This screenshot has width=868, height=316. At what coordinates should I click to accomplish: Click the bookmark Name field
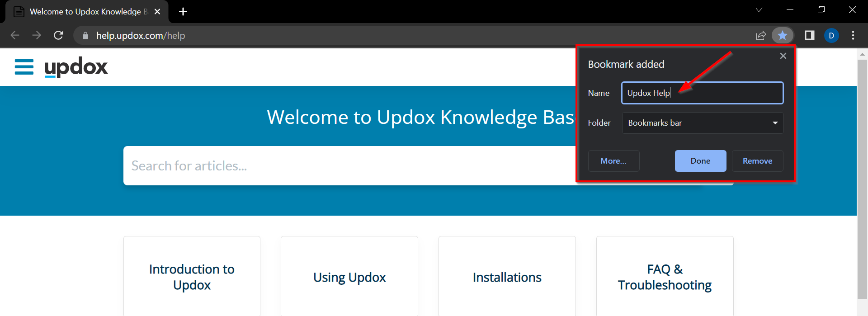(x=702, y=93)
